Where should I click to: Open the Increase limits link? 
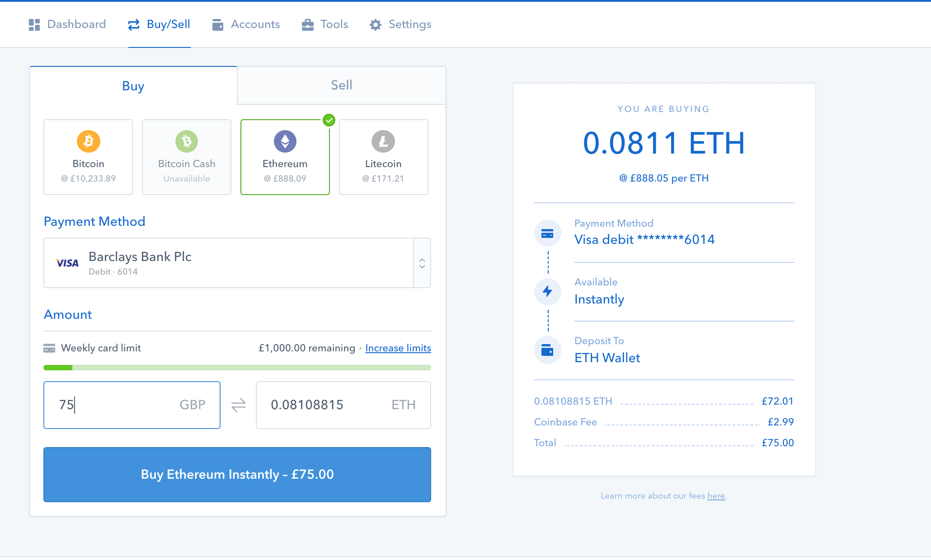(398, 348)
